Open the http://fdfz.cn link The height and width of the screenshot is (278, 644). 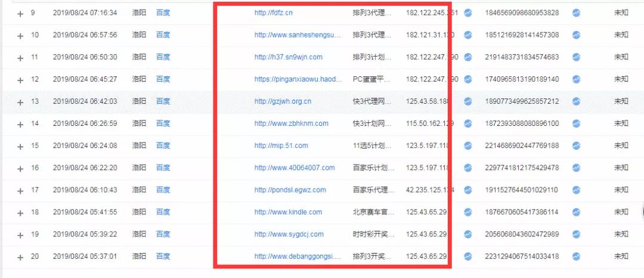[x=273, y=13]
